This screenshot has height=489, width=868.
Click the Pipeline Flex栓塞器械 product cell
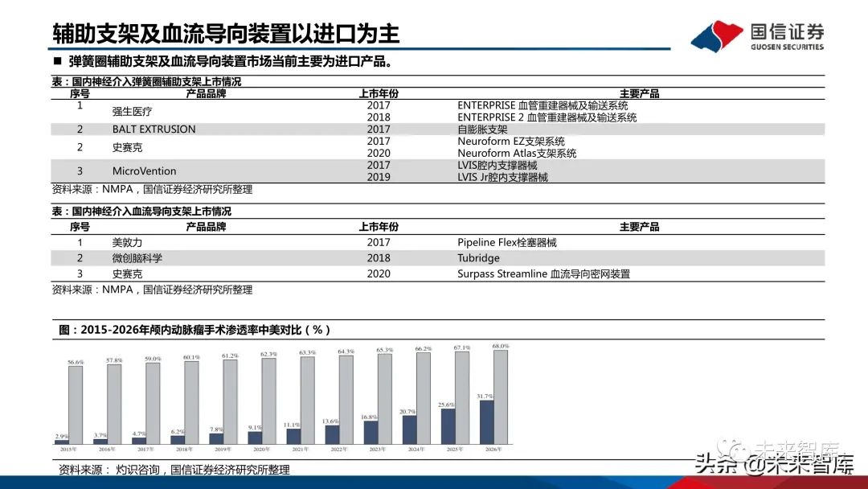507,243
